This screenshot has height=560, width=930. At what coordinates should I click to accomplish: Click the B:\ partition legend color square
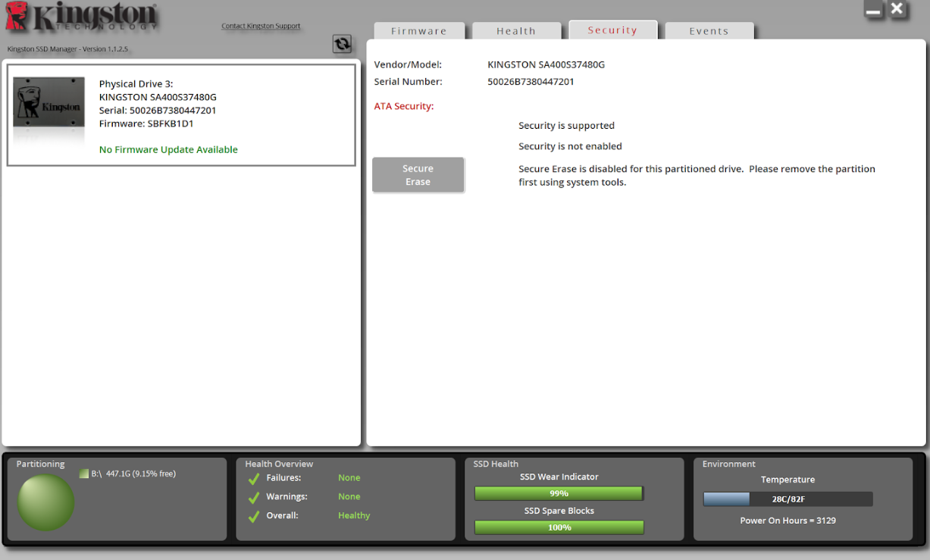84,474
